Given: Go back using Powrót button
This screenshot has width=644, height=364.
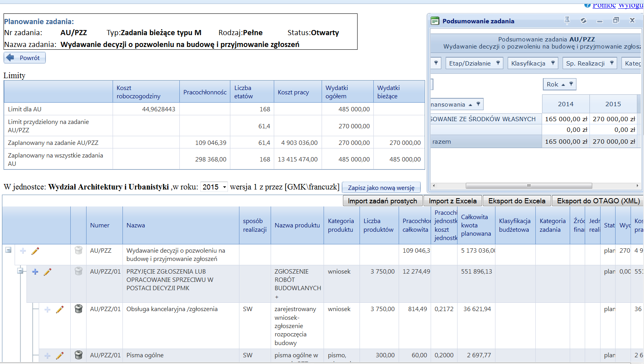Looking at the screenshot, I should [24, 58].
